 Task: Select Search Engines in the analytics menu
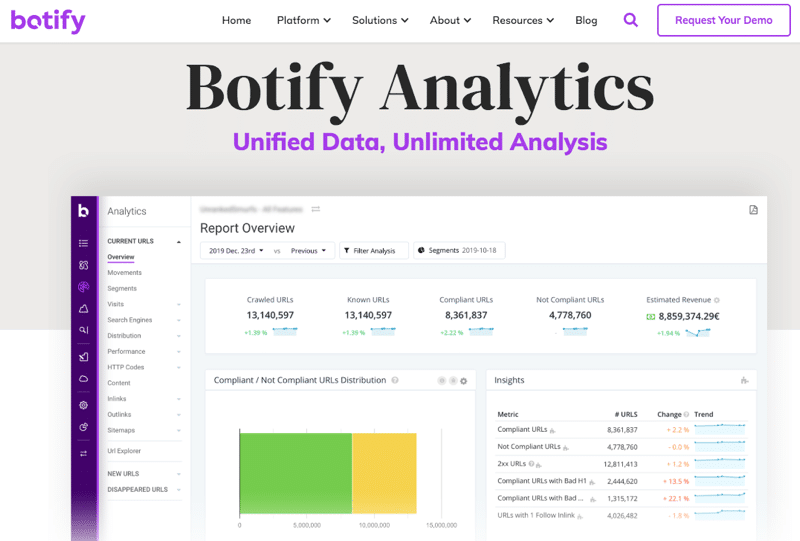pos(130,320)
